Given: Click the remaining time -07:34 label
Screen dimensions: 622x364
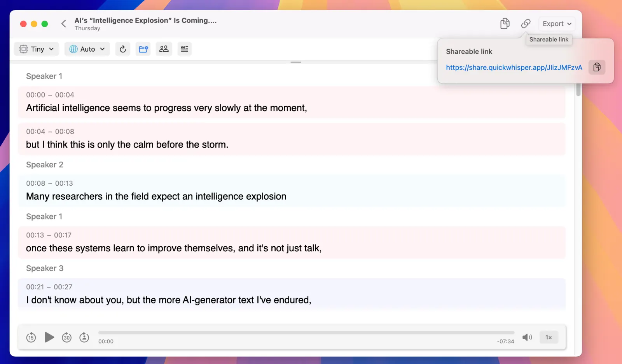Looking at the screenshot, I should (505, 341).
